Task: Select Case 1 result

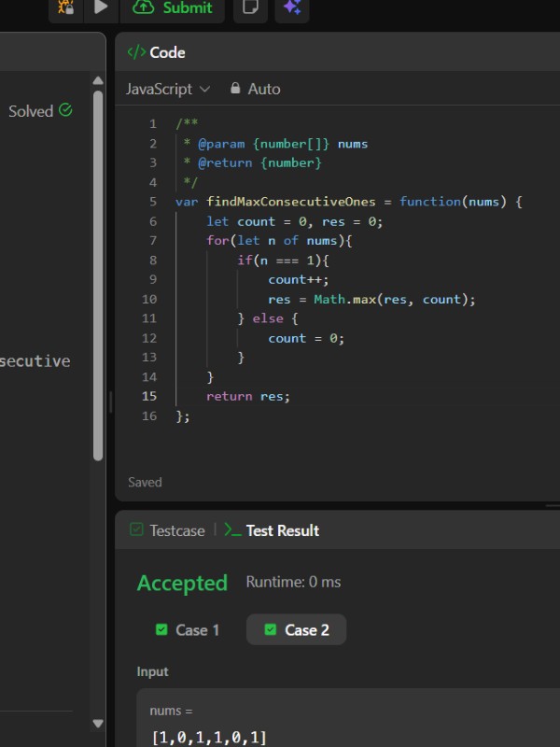Action: 188,629
